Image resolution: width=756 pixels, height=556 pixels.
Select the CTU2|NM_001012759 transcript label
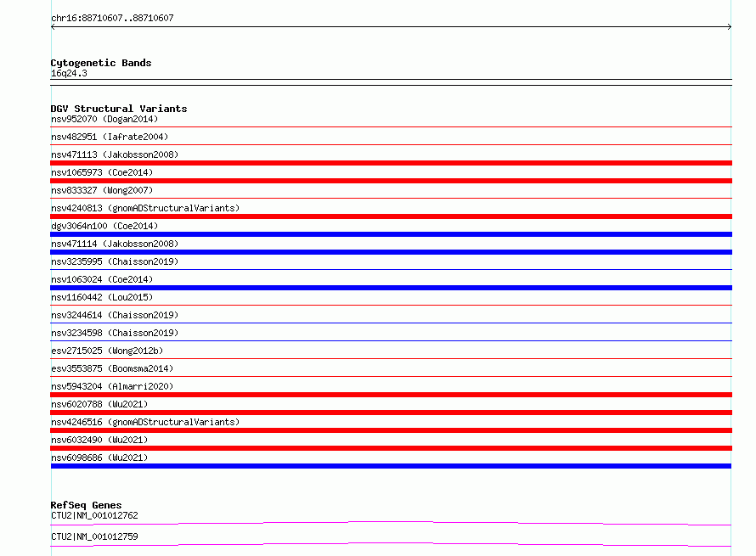[x=94, y=536]
